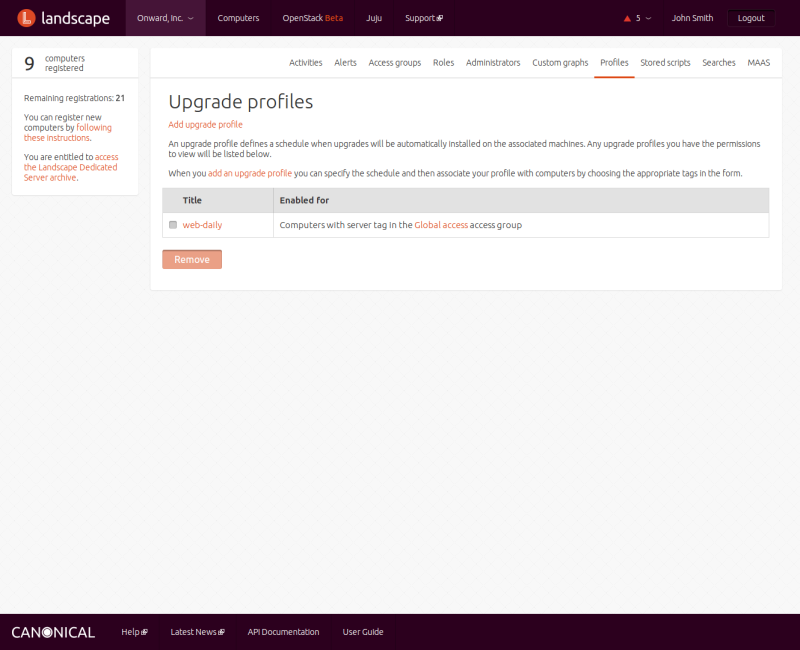Click the John Smith user name

coord(692,18)
